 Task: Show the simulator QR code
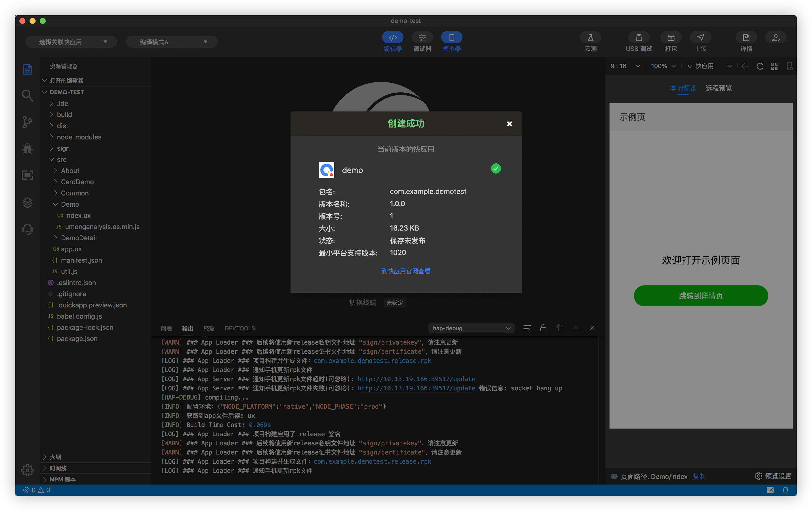coord(774,66)
